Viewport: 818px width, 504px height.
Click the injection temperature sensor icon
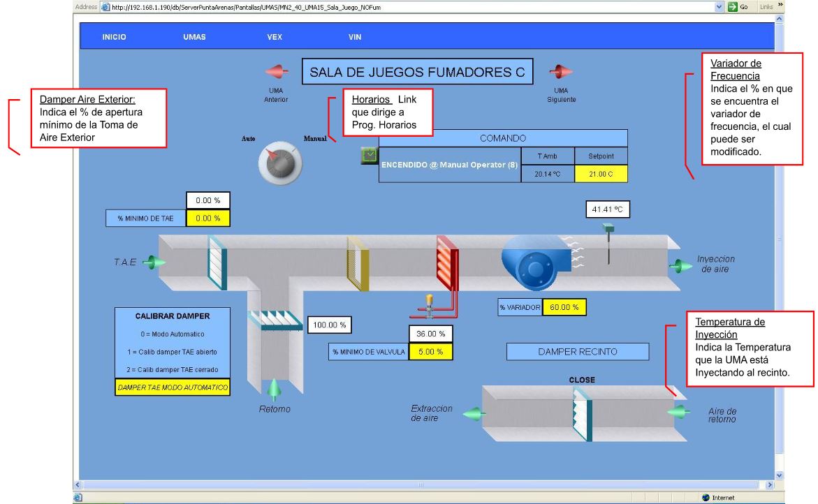tap(609, 242)
